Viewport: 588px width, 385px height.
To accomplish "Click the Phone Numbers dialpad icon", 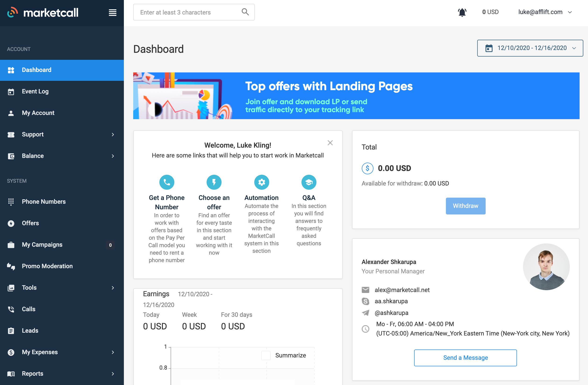I will pyautogui.click(x=11, y=202).
